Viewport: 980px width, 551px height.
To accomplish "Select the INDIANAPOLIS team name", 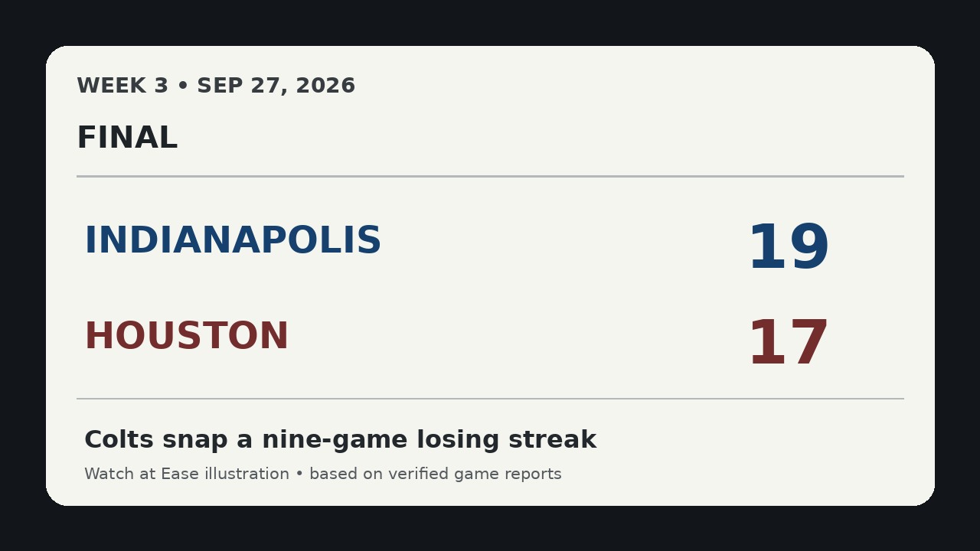I will coord(233,241).
